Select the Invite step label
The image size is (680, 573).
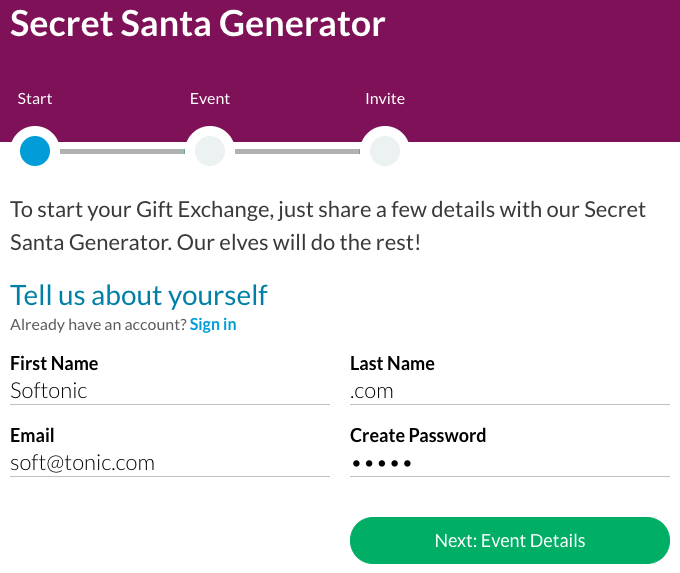(385, 99)
